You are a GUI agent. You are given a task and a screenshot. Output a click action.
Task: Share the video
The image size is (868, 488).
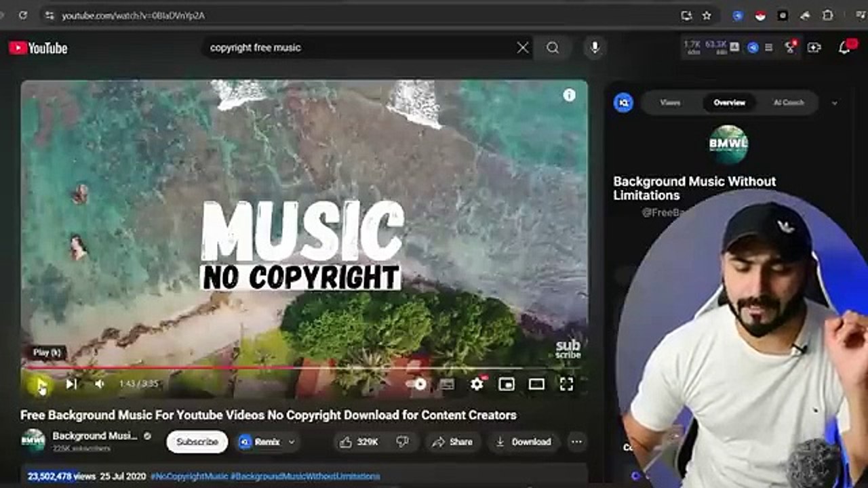click(x=452, y=442)
